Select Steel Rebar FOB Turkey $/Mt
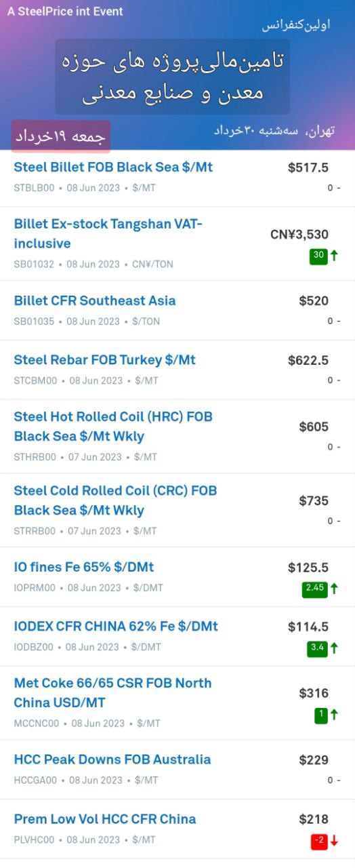The height and width of the screenshot is (868, 355). (177, 370)
